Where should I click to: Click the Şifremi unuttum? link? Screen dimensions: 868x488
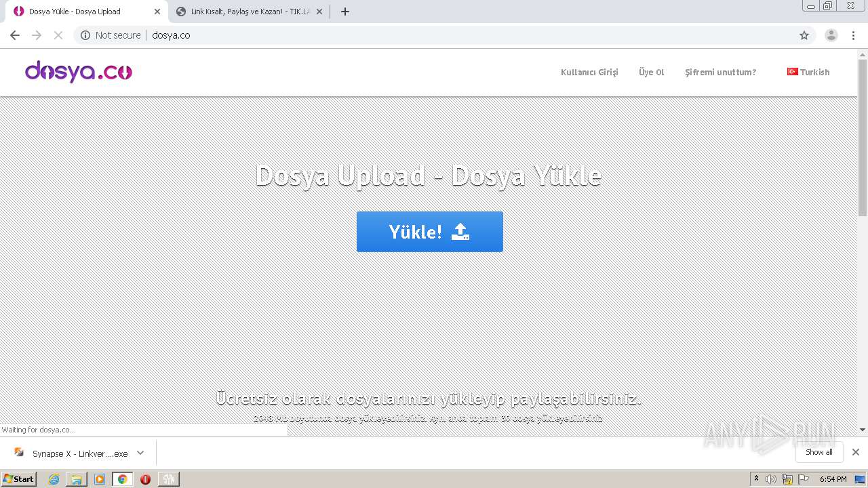click(x=720, y=73)
